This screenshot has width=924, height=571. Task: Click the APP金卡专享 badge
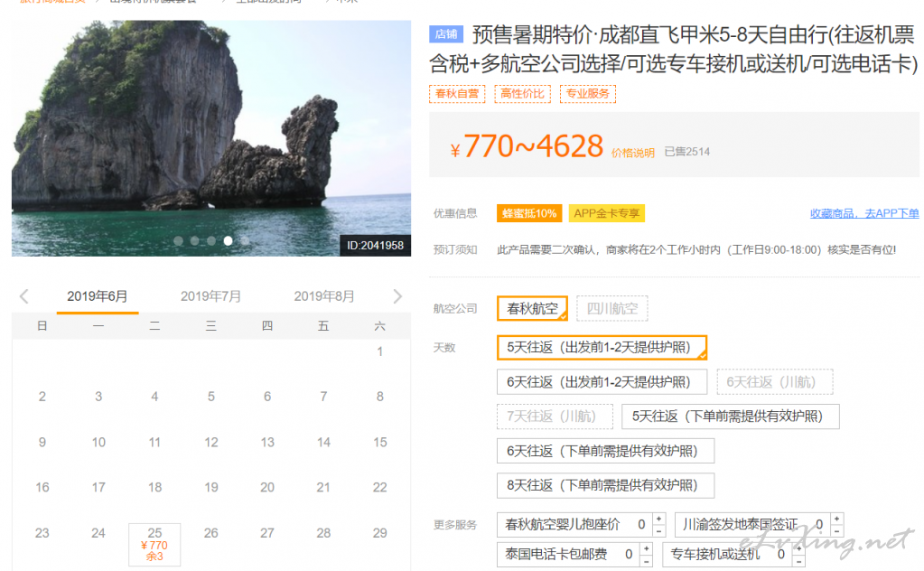pyautogui.click(x=607, y=213)
